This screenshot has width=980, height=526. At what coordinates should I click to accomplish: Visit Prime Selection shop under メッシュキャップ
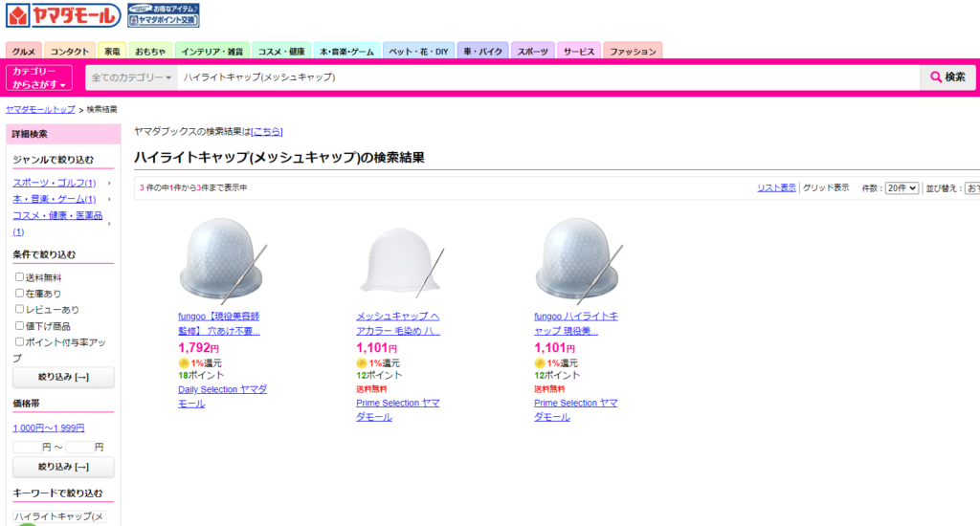click(398, 410)
